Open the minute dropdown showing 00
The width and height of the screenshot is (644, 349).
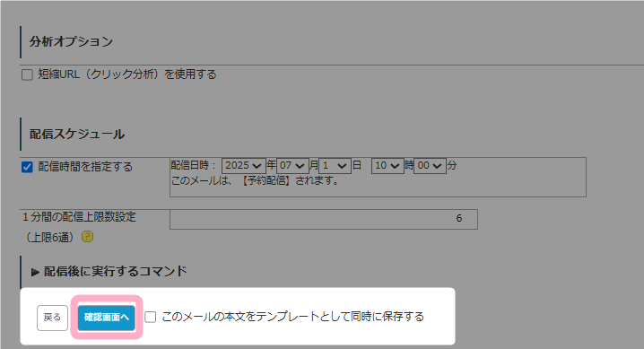[430, 165]
